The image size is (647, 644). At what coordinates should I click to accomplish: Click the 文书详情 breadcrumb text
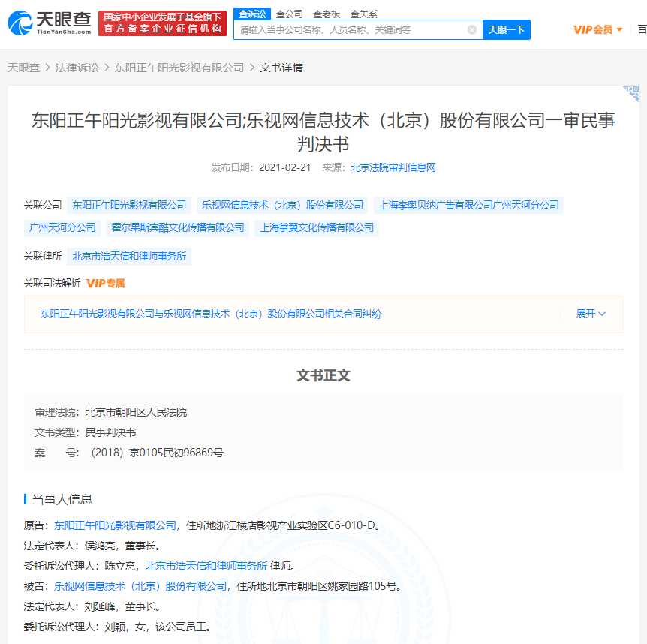pos(281,68)
